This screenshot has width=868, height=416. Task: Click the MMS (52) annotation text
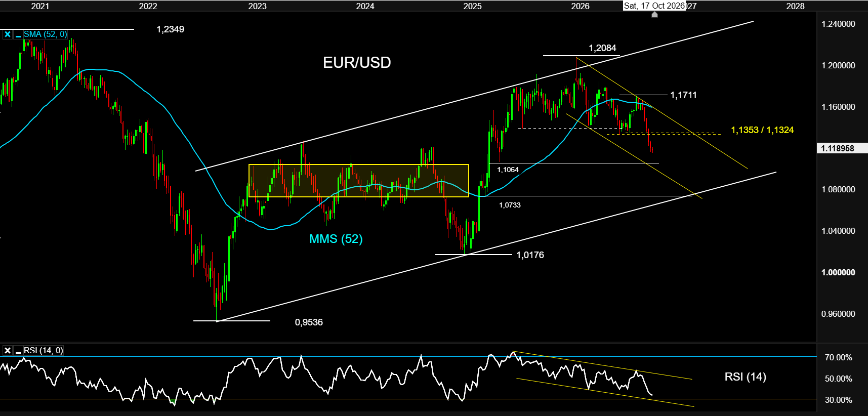click(336, 239)
